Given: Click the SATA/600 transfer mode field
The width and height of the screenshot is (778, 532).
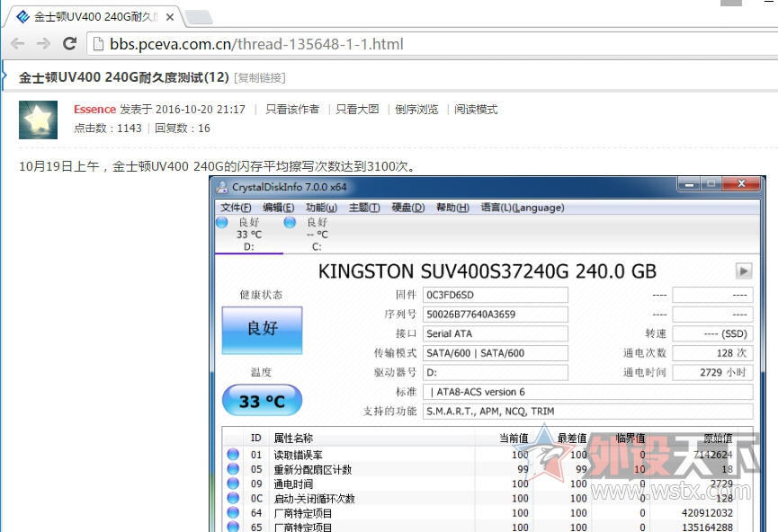Looking at the screenshot, I should click(x=496, y=353).
